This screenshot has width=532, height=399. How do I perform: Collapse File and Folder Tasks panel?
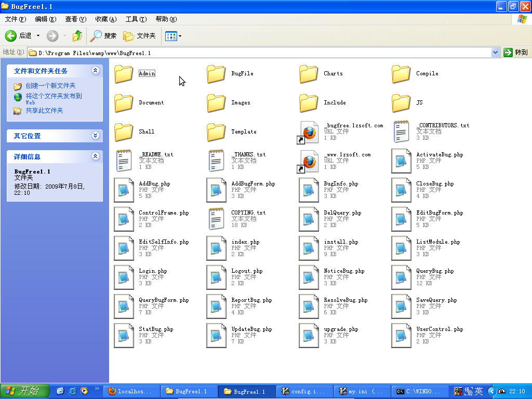coord(96,71)
